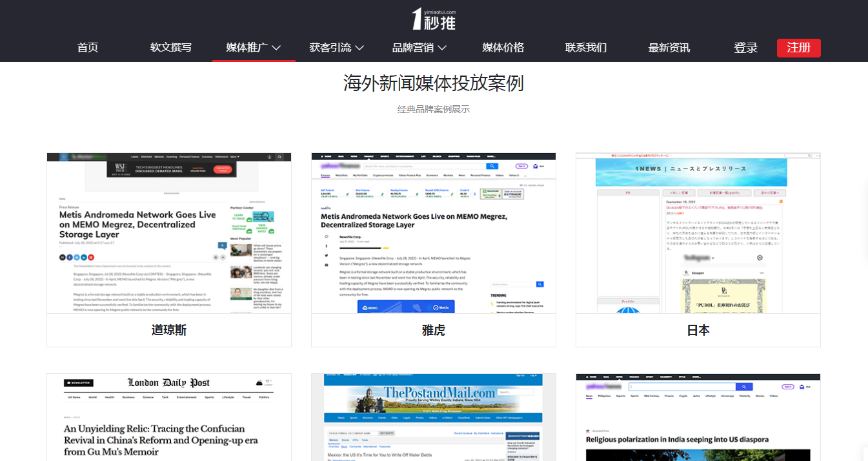Click the 日本 card caption
Screen dimensions: 868x461
pos(698,330)
